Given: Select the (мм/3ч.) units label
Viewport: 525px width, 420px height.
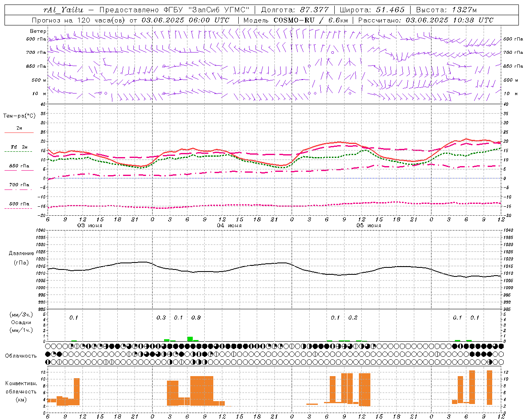Looking at the screenshot, I should tap(21, 315).
